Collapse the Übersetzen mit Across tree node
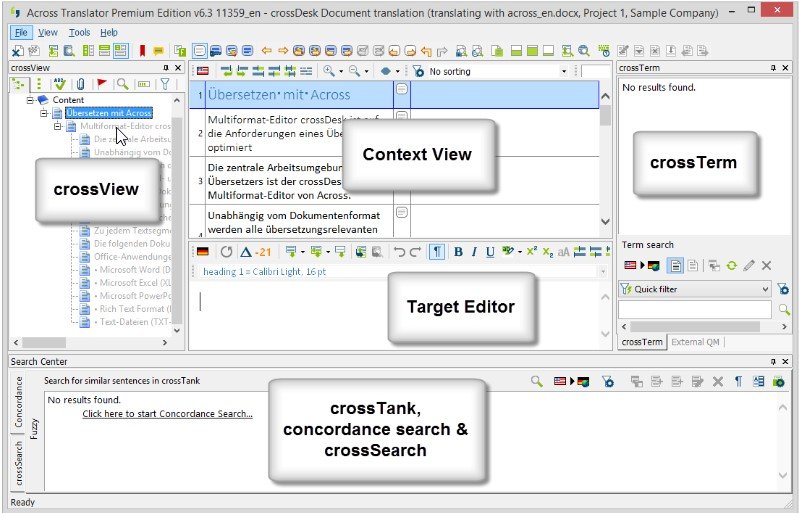Viewport: 799px width, 513px height. 45,113
